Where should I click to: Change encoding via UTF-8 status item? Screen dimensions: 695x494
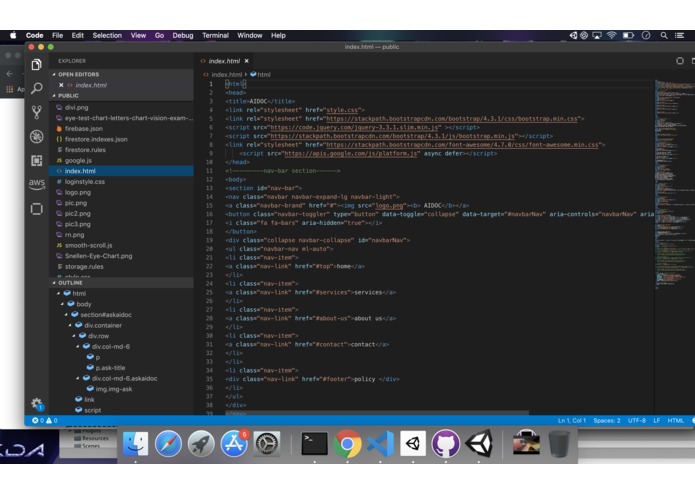[637, 420]
